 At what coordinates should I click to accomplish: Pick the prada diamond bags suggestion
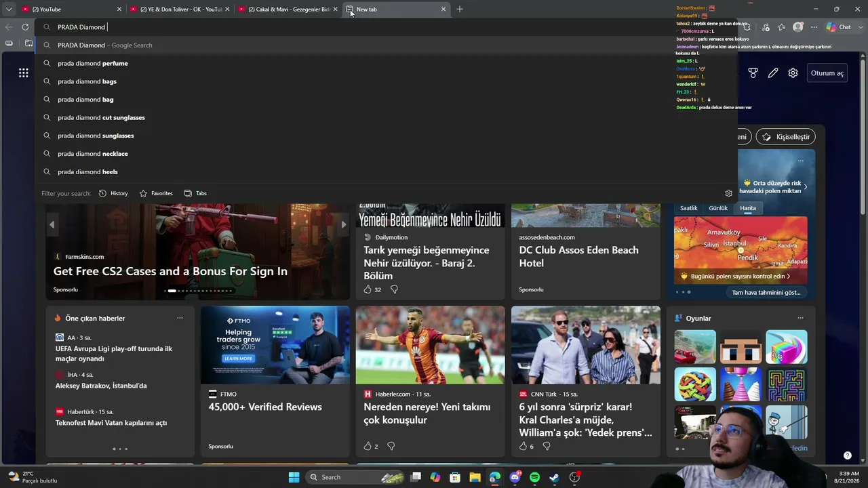(x=386, y=81)
